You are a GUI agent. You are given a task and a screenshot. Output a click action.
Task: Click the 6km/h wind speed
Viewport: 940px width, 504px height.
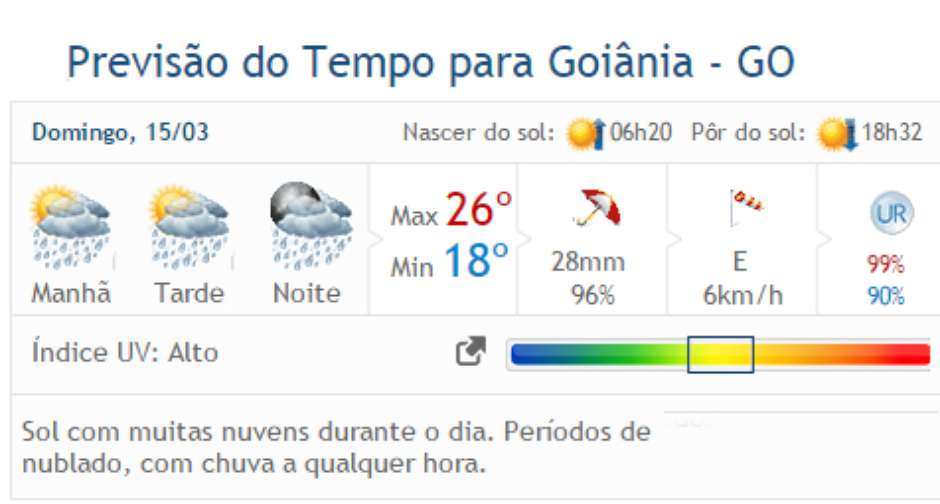coord(741,296)
